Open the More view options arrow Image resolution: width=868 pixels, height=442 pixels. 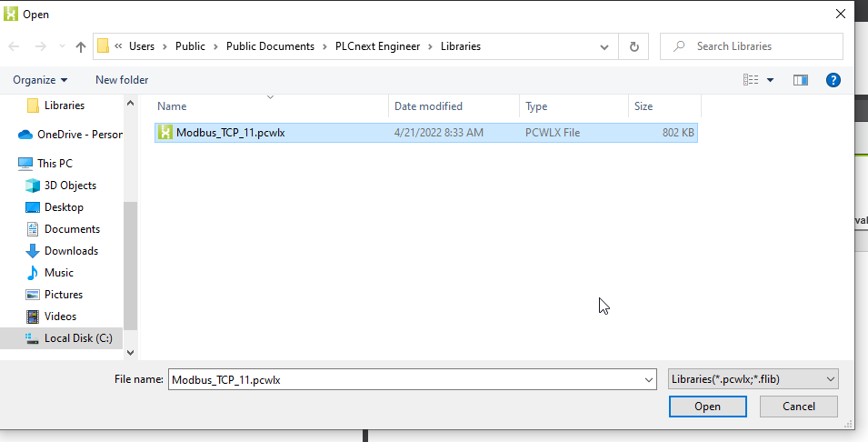770,80
